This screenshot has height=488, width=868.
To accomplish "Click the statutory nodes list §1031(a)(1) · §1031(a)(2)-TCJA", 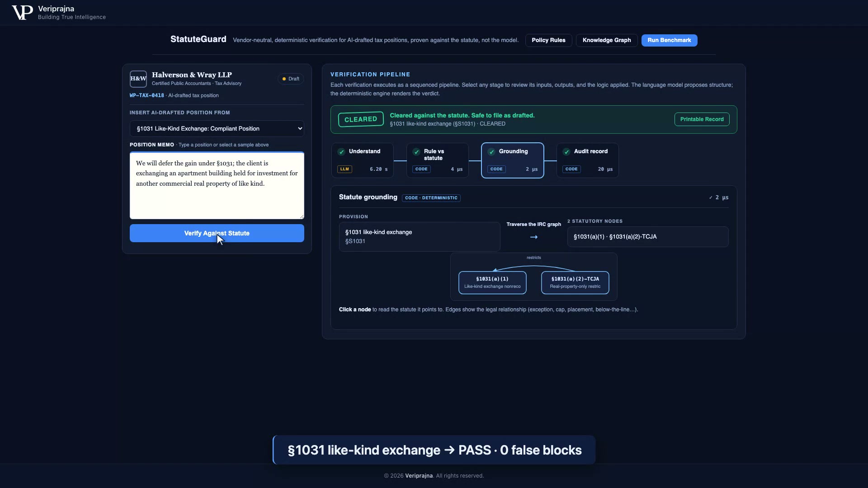I will (x=648, y=237).
